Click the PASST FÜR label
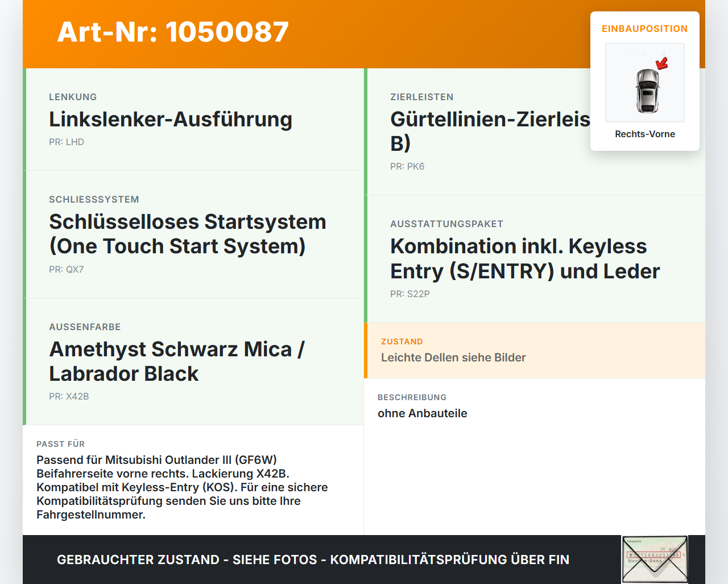The image size is (728, 584). [x=61, y=444]
